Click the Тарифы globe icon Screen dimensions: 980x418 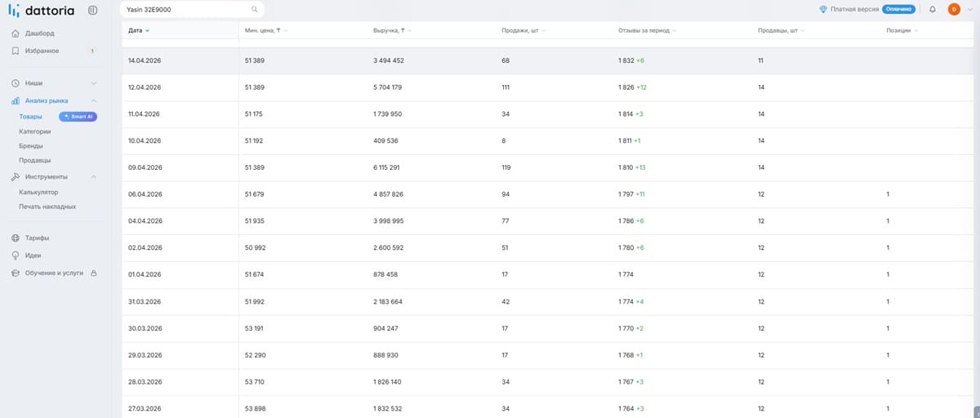point(16,238)
